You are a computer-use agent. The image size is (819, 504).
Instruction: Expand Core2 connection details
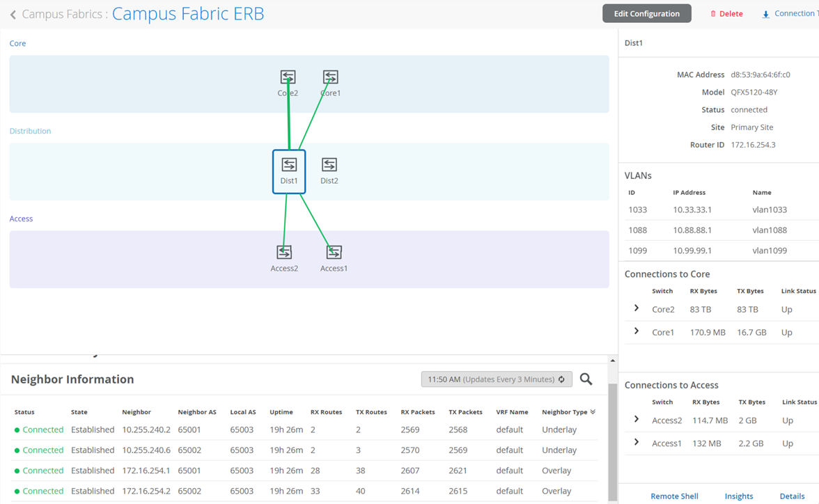636,308
